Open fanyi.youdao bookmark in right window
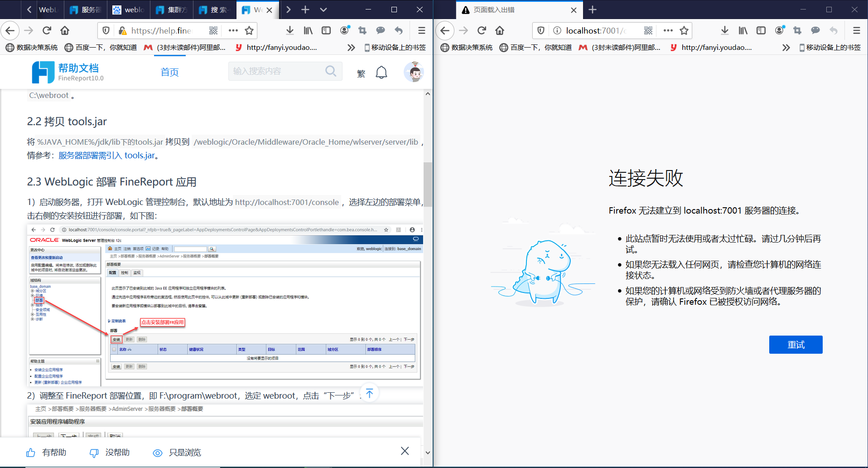This screenshot has height=468, width=868. [x=711, y=47]
